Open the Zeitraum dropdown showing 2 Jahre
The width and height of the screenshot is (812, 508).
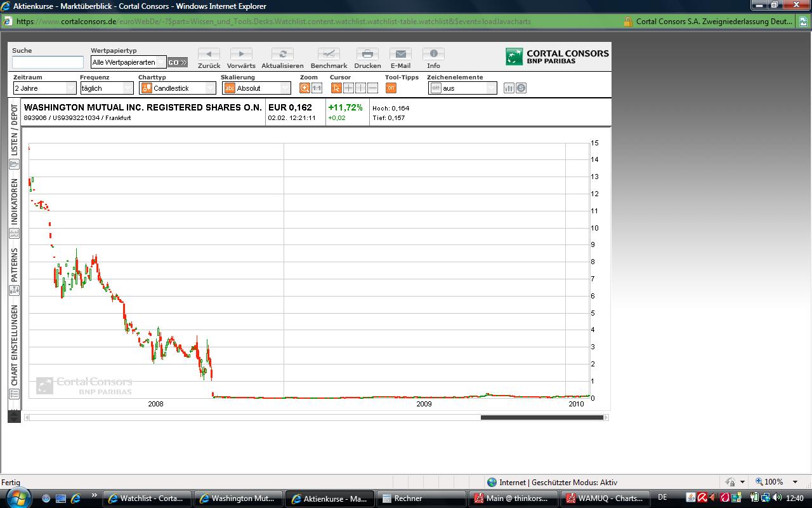[44, 88]
